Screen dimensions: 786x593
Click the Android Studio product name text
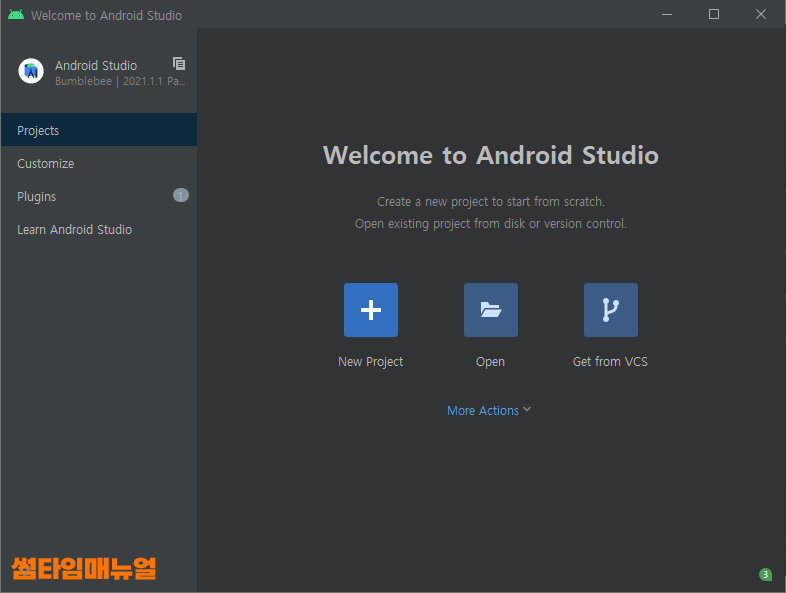[x=96, y=66]
